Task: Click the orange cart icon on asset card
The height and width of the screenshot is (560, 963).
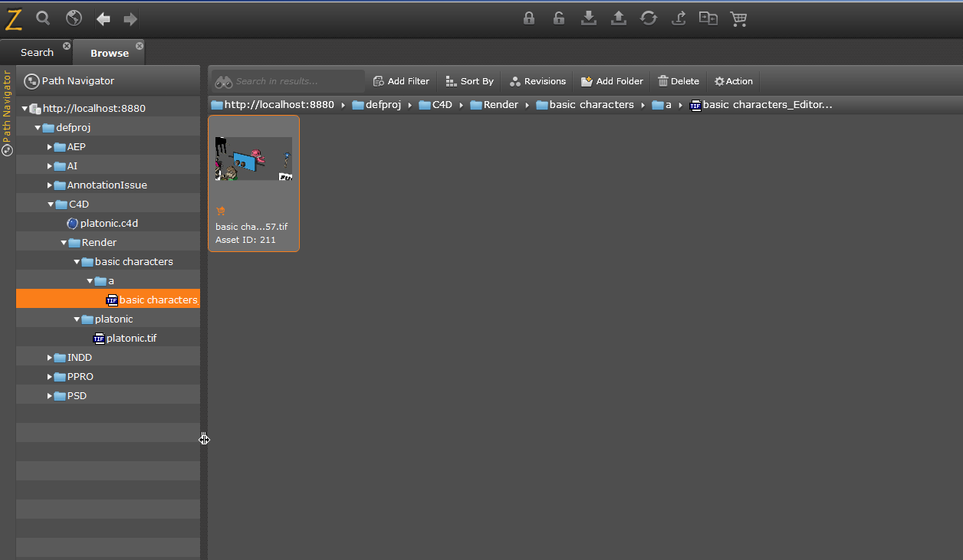Action: [x=221, y=211]
